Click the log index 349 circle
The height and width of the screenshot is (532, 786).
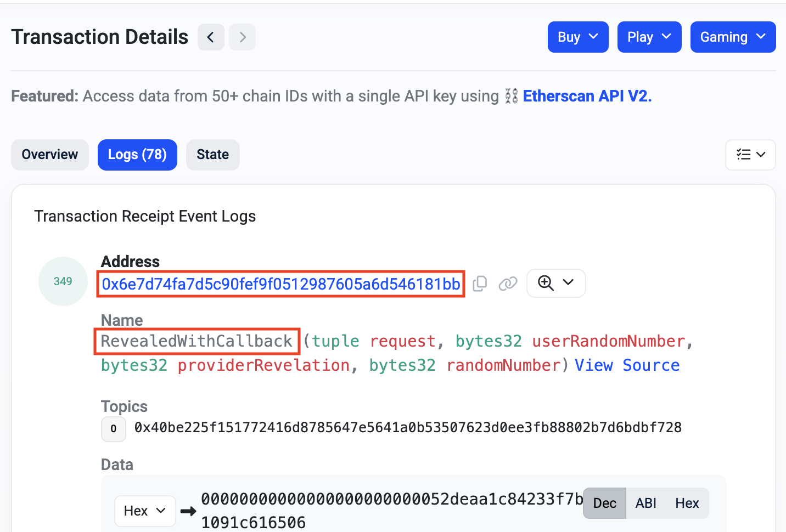click(63, 281)
